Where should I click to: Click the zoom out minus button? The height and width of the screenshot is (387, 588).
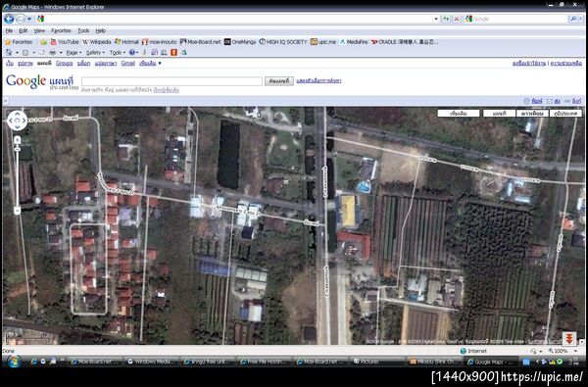(x=18, y=211)
